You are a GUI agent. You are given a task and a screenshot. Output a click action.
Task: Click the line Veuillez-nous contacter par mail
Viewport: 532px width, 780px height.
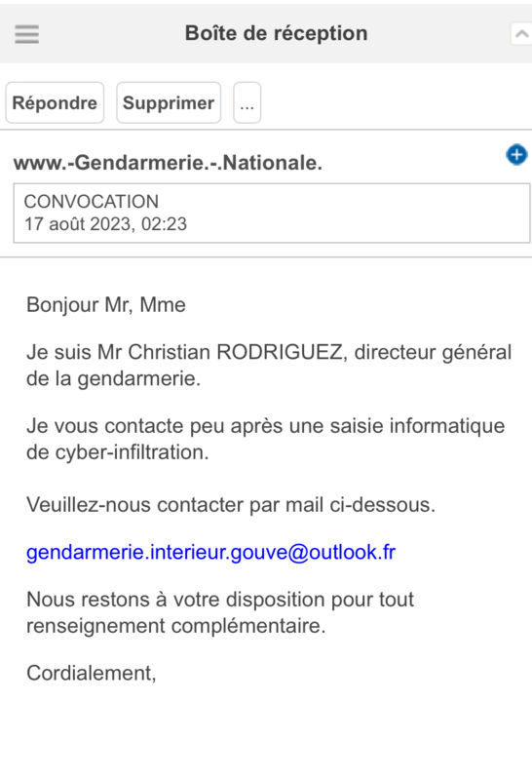tap(231, 505)
